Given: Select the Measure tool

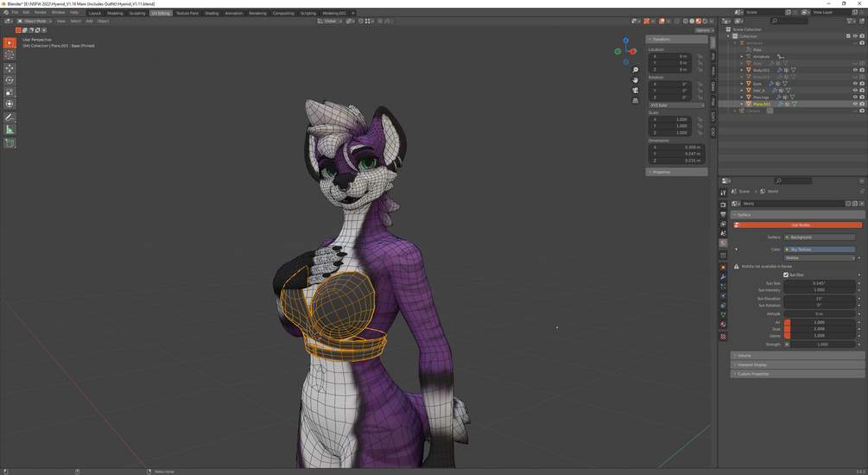Looking at the screenshot, I should pos(10,130).
